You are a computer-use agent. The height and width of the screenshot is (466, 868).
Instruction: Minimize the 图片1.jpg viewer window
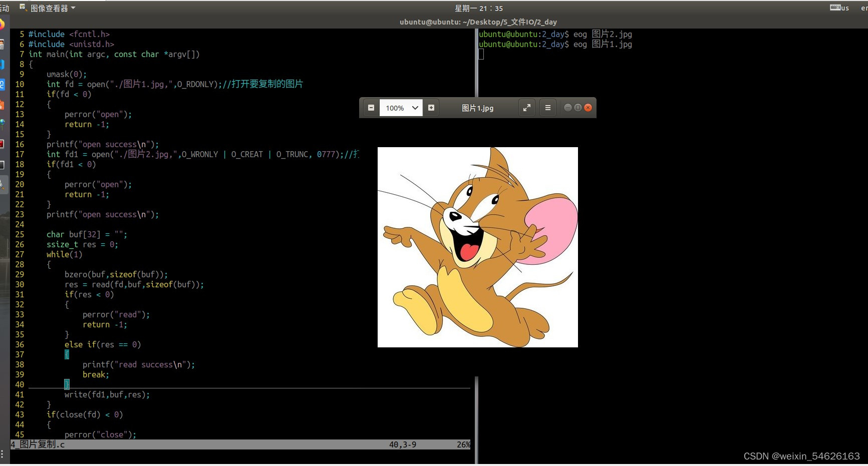coord(567,108)
